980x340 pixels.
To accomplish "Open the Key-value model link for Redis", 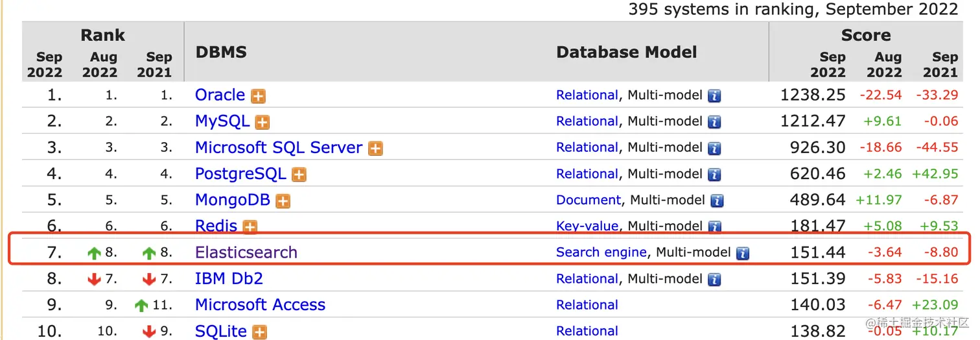I will point(587,226).
